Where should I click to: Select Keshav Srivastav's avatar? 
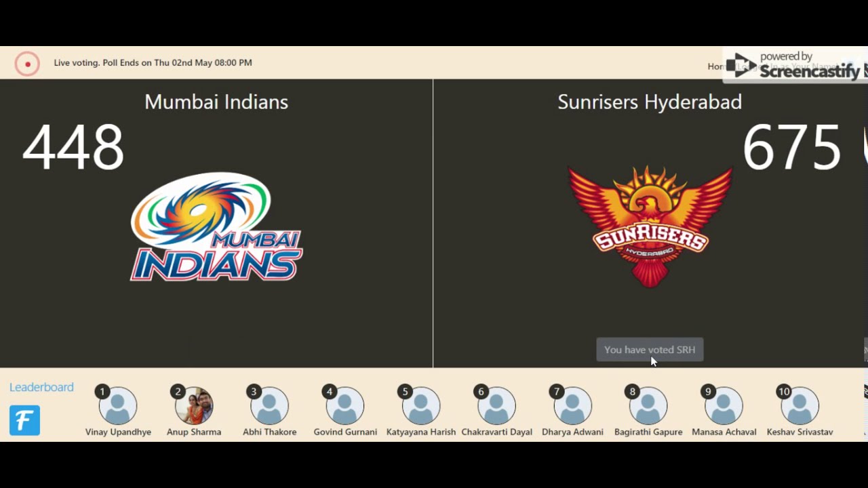pyautogui.click(x=800, y=405)
